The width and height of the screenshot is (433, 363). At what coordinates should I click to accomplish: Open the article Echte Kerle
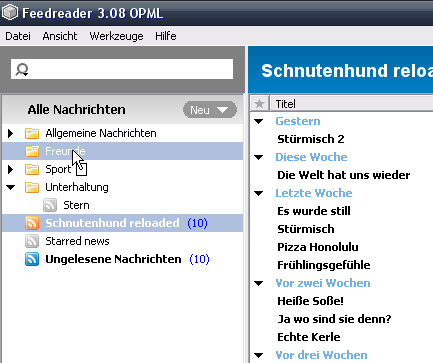[x=309, y=337]
